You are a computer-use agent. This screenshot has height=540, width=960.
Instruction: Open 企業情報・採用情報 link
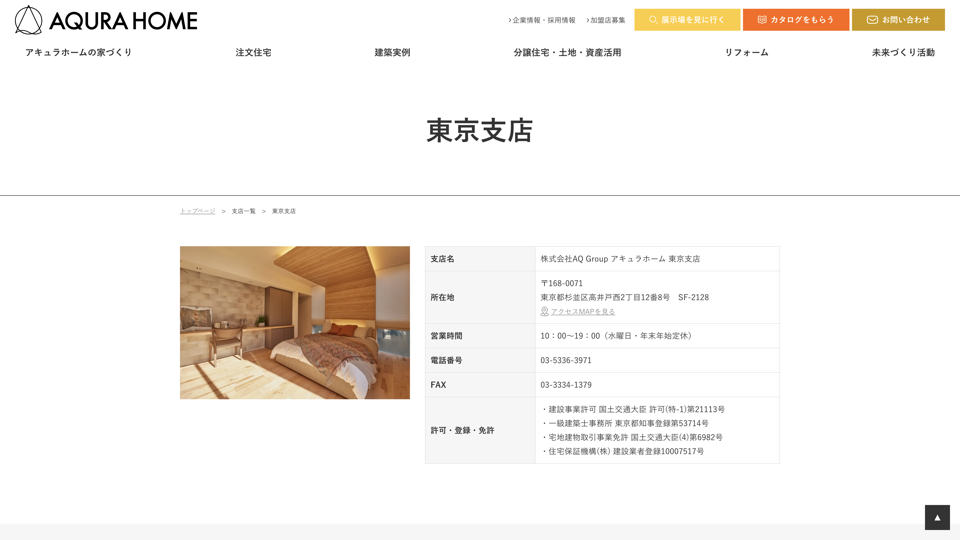click(542, 20)
